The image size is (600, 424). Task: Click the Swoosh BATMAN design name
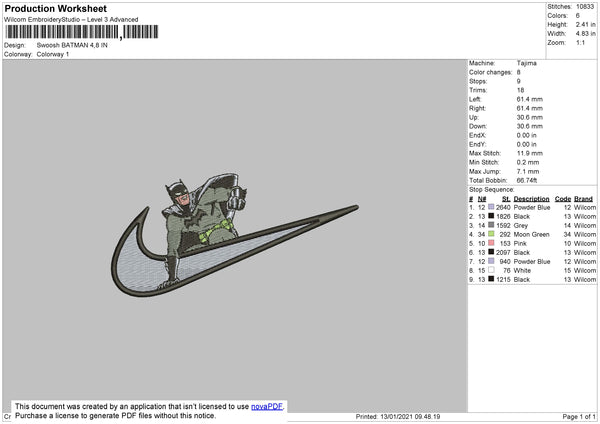tap(72, 45)
